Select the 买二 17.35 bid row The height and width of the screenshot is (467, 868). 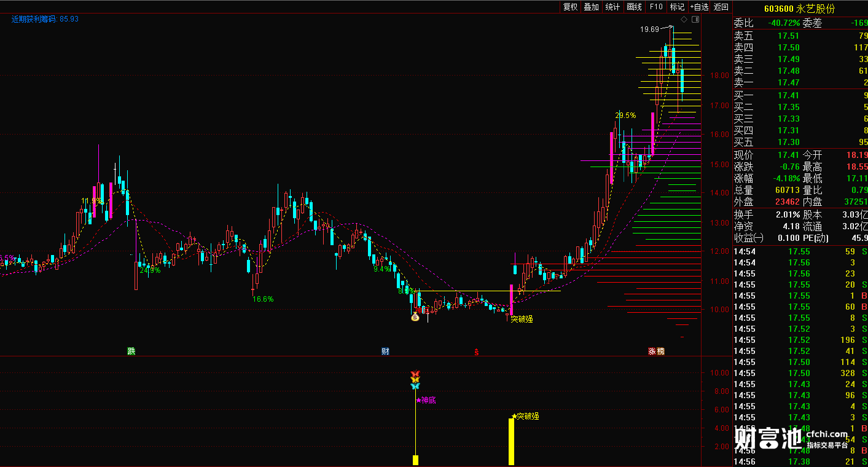tap(800, 107)
